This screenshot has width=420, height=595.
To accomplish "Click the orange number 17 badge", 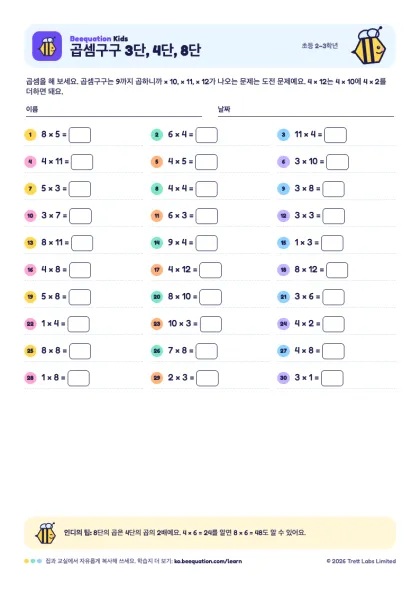I will coord(157,270).
